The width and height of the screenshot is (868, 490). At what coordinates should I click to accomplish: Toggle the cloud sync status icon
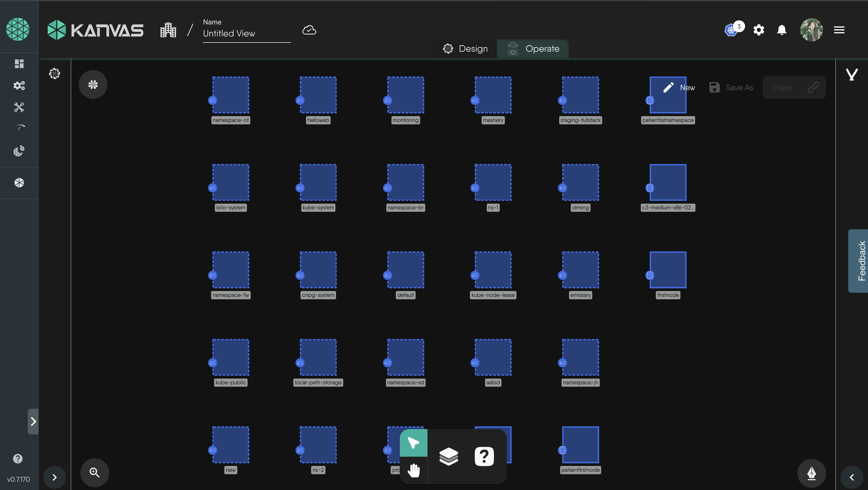[309, 30]
